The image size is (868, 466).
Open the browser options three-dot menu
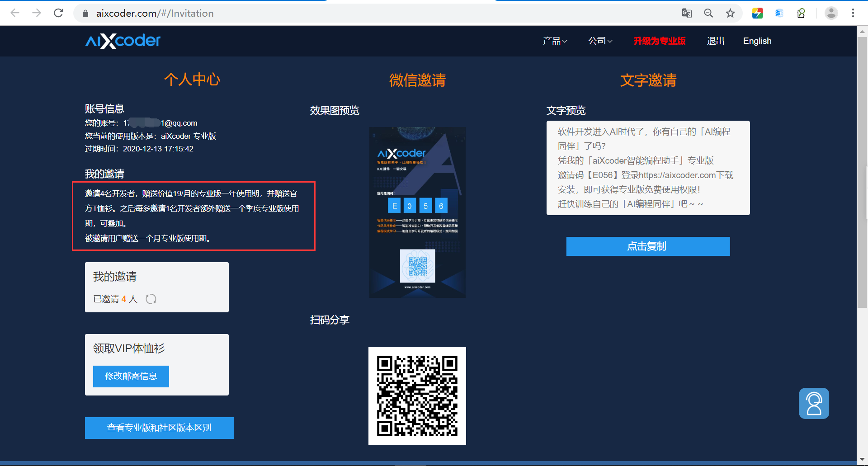tap(854, 13)
